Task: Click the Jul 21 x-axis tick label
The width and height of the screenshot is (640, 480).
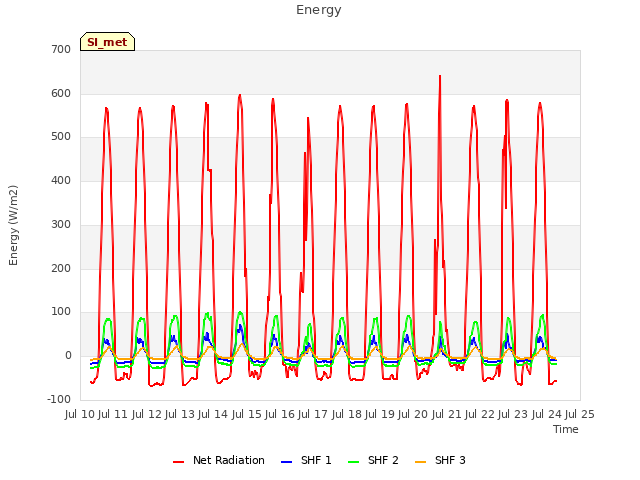Action: click(x=447, y=415)
